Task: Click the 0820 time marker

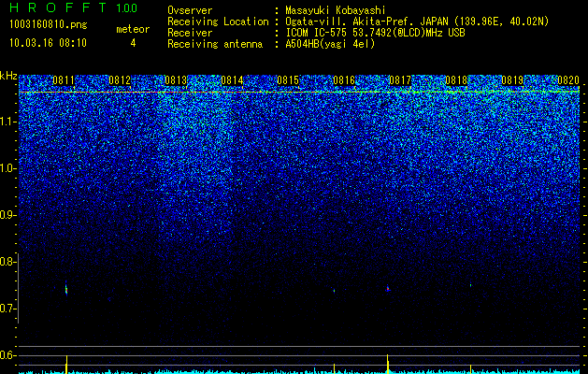Action: (568, 80)
